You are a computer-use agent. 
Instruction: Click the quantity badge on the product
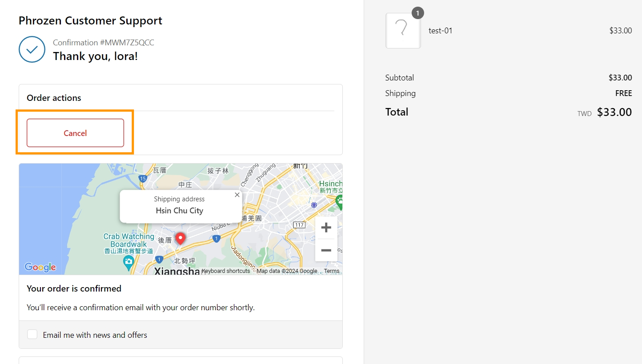tap(417, 13)
